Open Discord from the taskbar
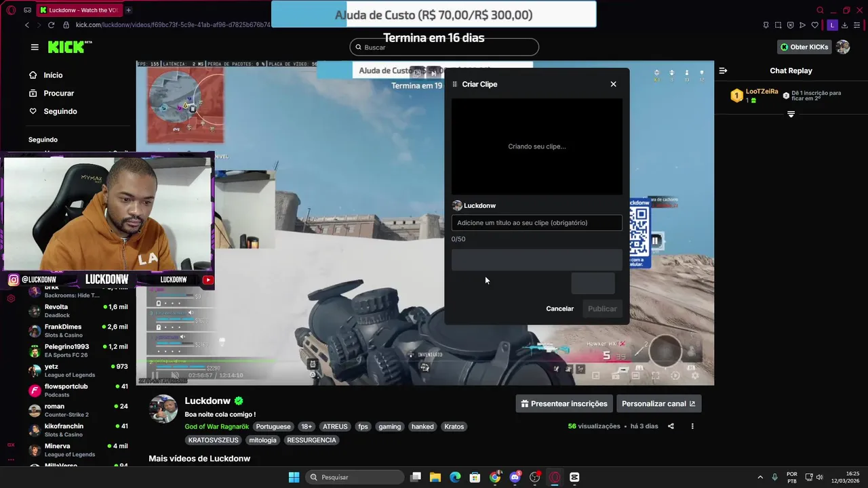The width and height of the screenshot is (868, 488). click(x=515, y=477)
